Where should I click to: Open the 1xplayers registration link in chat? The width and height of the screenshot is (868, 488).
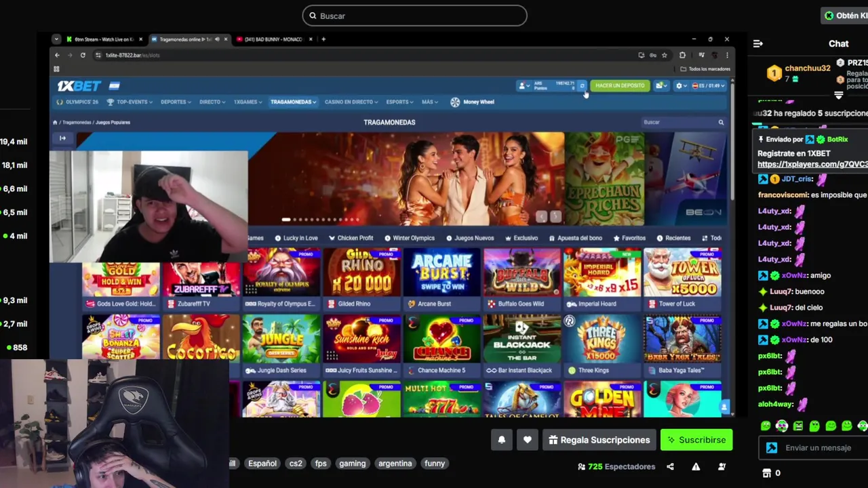click(x=812, y=164)
